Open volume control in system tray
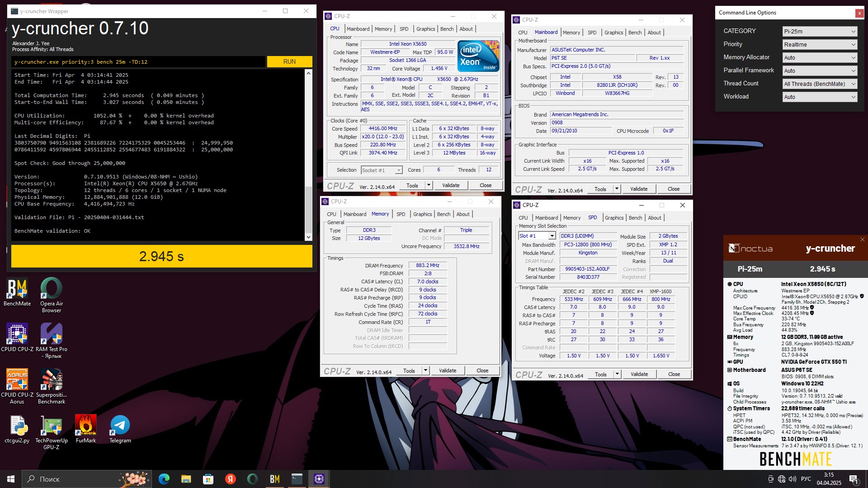The image size is (868, 488). (793, 479)
